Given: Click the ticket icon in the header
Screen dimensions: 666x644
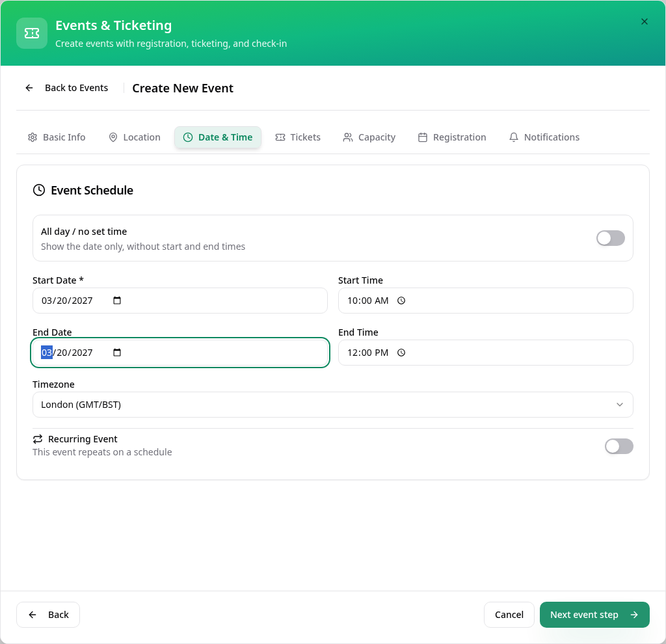Looking at the screenshot, I should point(32,33).
